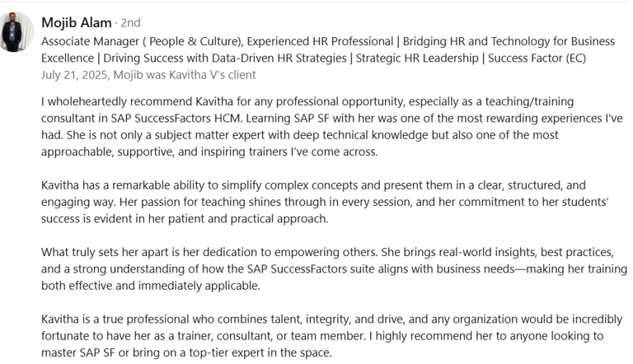Screen dimensions: 633x364
Task: Click the paragraph starting 'Kavitha is a true professional'
Action: (332, 336)
